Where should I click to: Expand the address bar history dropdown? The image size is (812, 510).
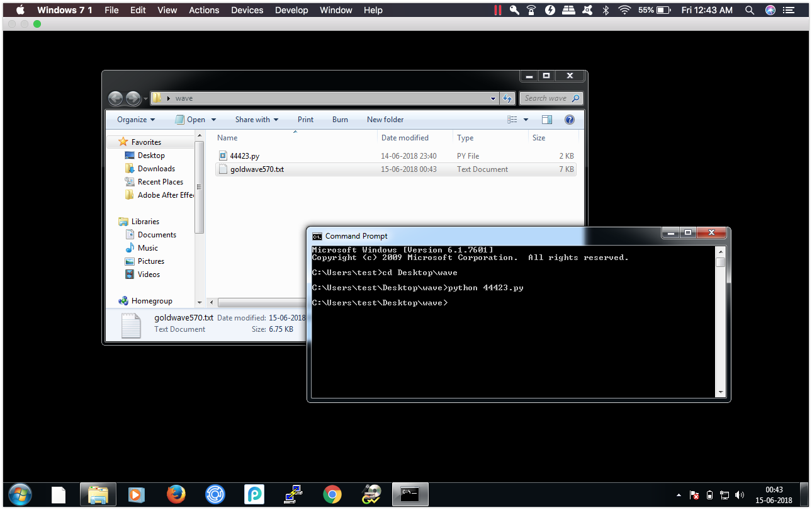(493, 98)
